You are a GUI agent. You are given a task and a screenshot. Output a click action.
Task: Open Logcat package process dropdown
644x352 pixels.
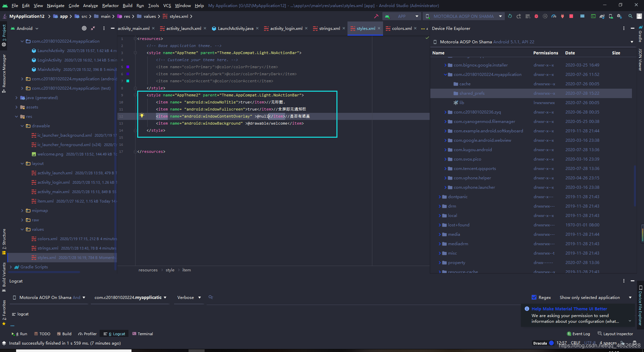pyautogui.click(x=130, y=297)
